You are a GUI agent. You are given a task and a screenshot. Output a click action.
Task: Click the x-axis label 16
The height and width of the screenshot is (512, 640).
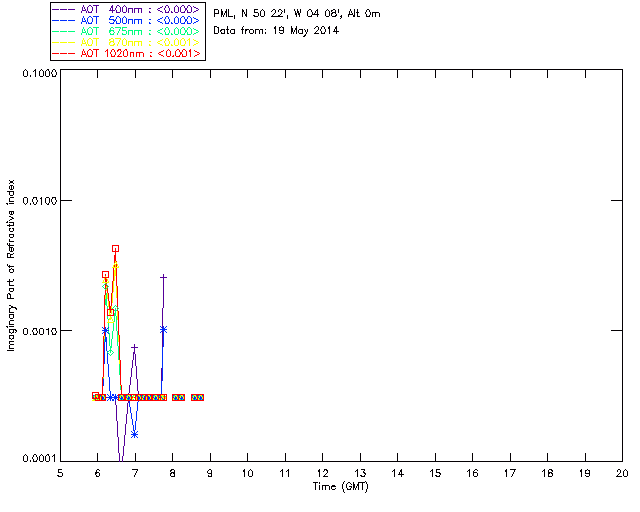472,473
